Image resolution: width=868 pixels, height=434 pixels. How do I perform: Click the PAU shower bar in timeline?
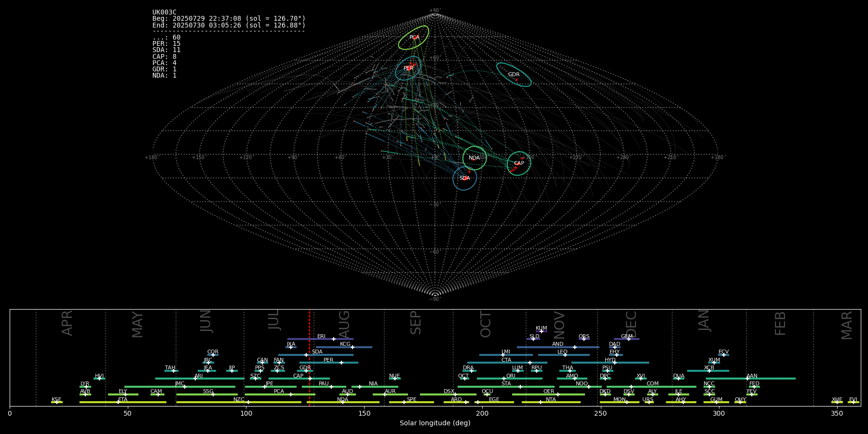point(324,386)
